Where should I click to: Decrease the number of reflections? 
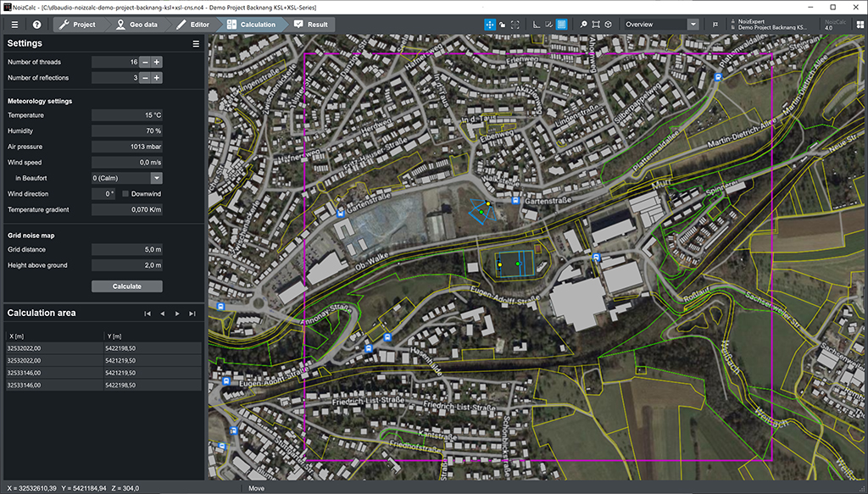(x=145, y=78)
